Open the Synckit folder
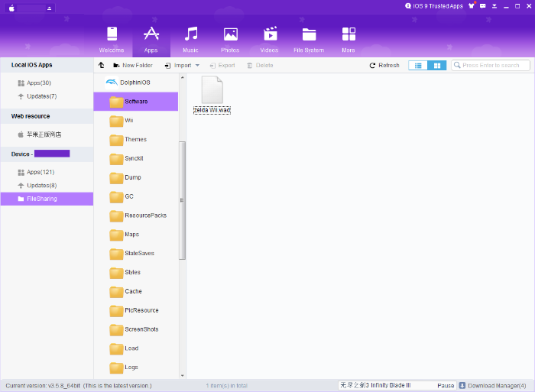Viewport: 535px width, 392px height. coord(136,158)
